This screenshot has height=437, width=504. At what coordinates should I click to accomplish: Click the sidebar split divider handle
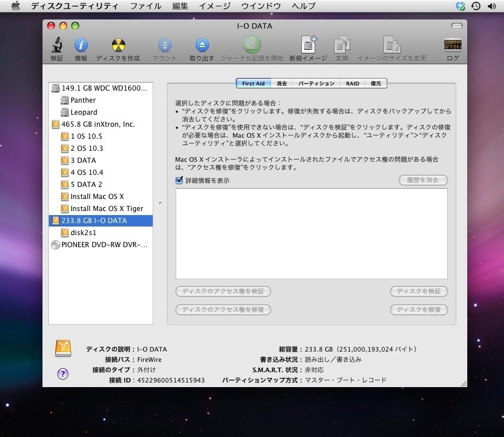point(160,202)
